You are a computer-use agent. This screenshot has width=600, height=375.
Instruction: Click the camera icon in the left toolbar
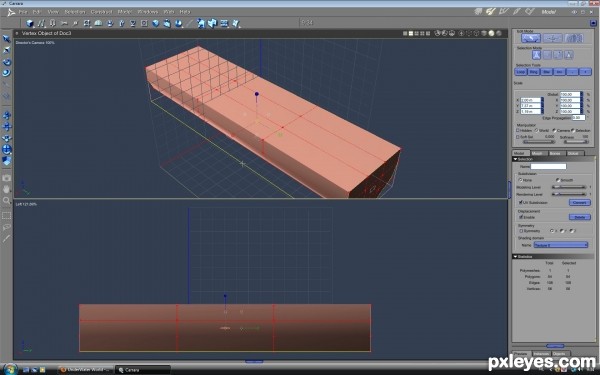(x=7, y=178)
